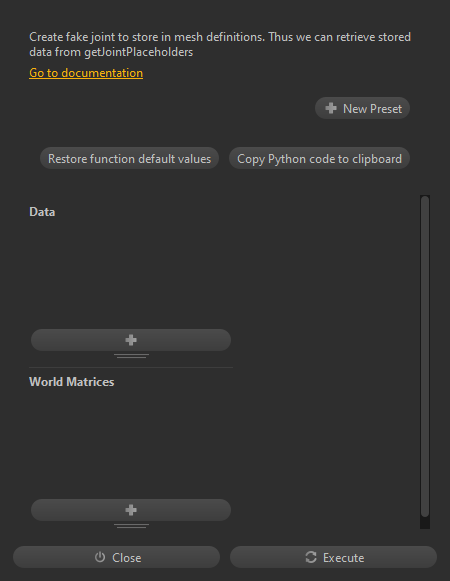Click the fake joint description text

click(220, 44)
